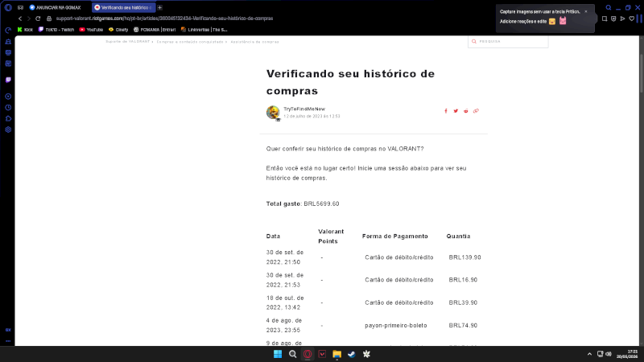Screen dimensions: 644x362
Task: Share the article on Facebook
Action: 446,111
